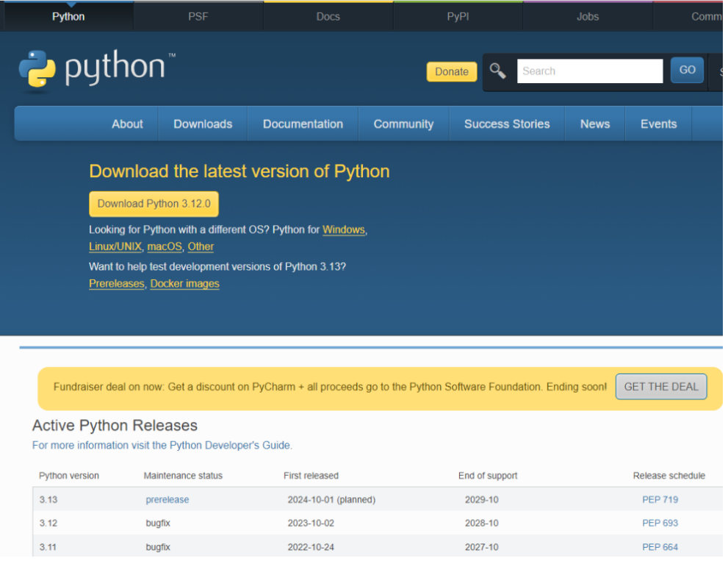This screenshot has width=728, height=561.
Task: Click the 2029-10 end of support cell
Action: 481,500
